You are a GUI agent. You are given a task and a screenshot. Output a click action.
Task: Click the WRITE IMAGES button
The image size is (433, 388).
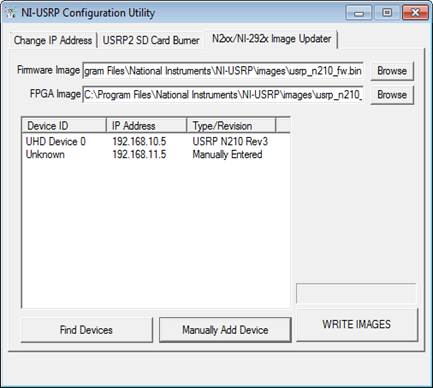(x=357, y=324)
